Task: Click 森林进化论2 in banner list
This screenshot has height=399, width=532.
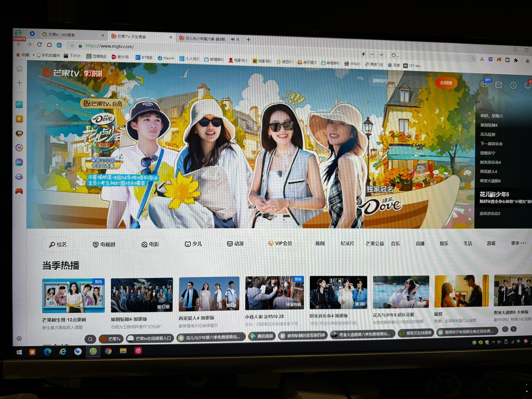Action: (x=490, y=214)
